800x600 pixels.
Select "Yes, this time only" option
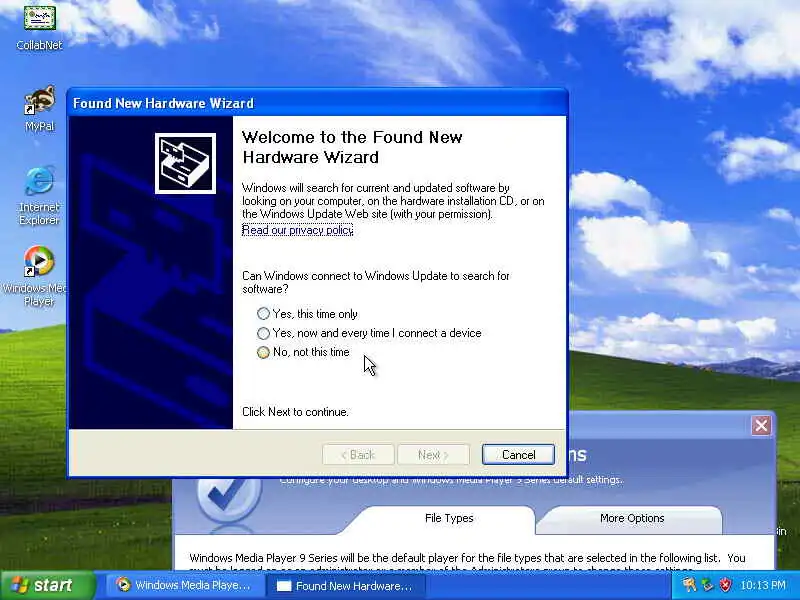308,314
